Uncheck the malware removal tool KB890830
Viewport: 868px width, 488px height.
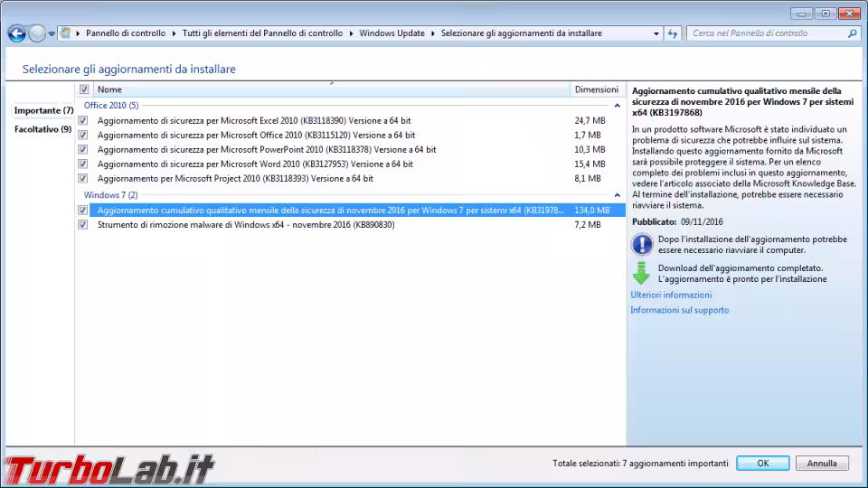coord(83,225)
